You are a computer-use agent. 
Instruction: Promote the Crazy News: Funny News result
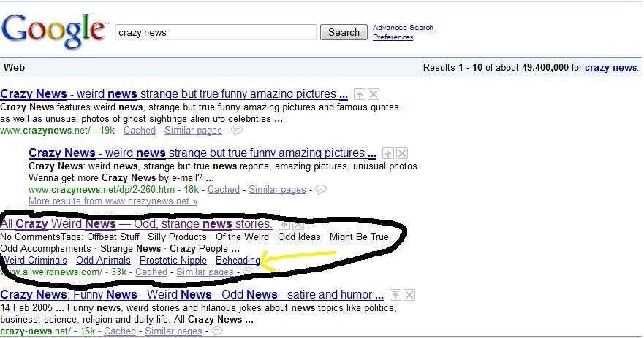pyautogui.click(x=395, y=295)
